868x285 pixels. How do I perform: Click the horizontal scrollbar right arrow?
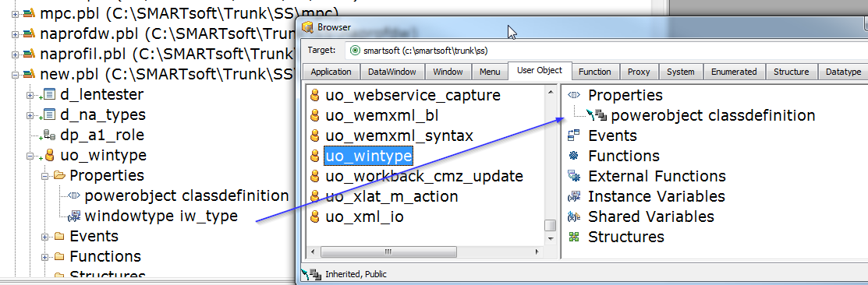click(537, 252)
